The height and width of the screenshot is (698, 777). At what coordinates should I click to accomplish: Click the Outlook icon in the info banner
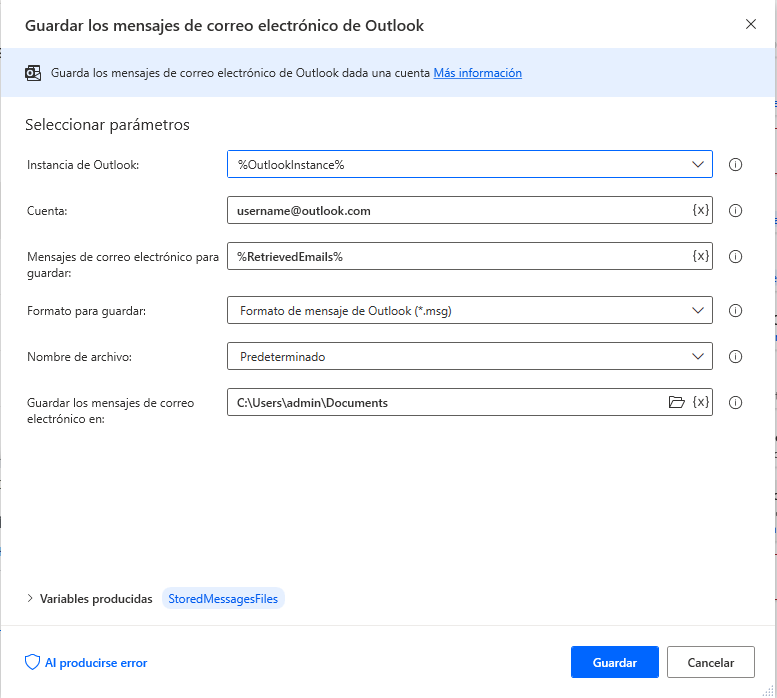point(33,73)
